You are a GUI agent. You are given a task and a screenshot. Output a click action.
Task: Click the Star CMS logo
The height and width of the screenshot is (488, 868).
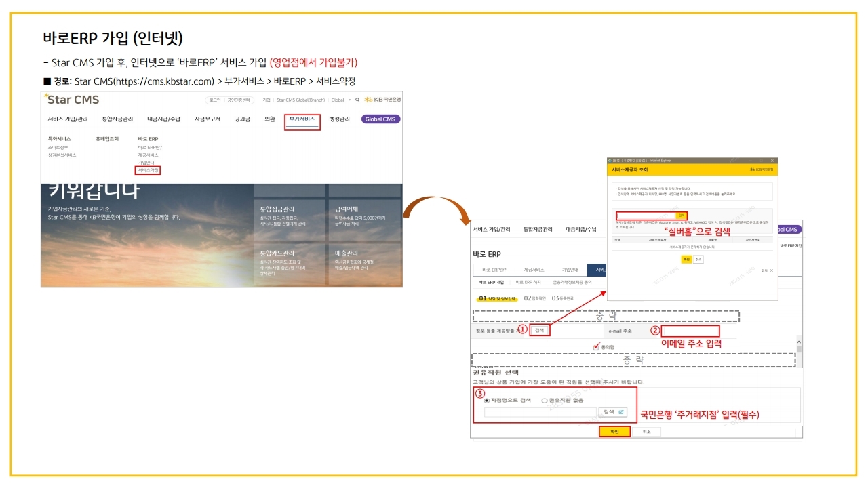coord(72,100)
